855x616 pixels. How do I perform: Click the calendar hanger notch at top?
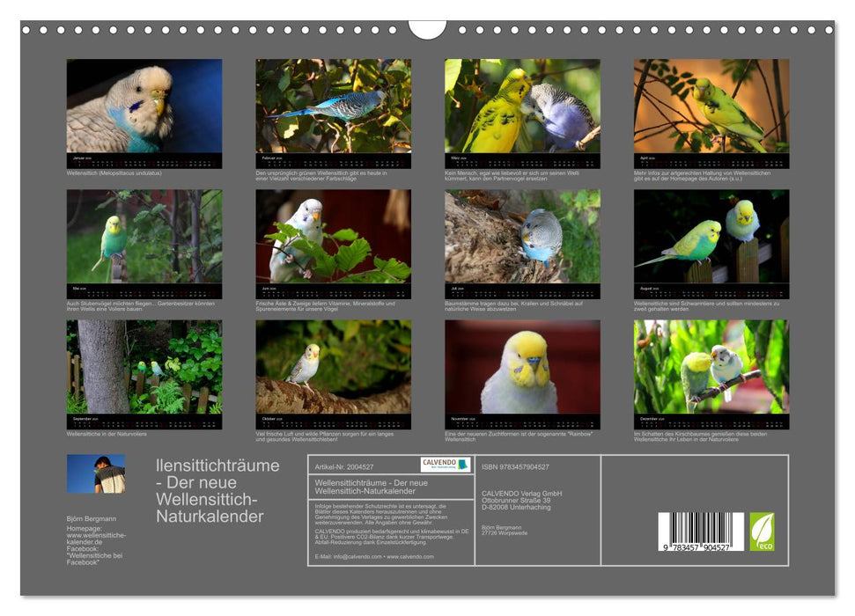(427, 30)
